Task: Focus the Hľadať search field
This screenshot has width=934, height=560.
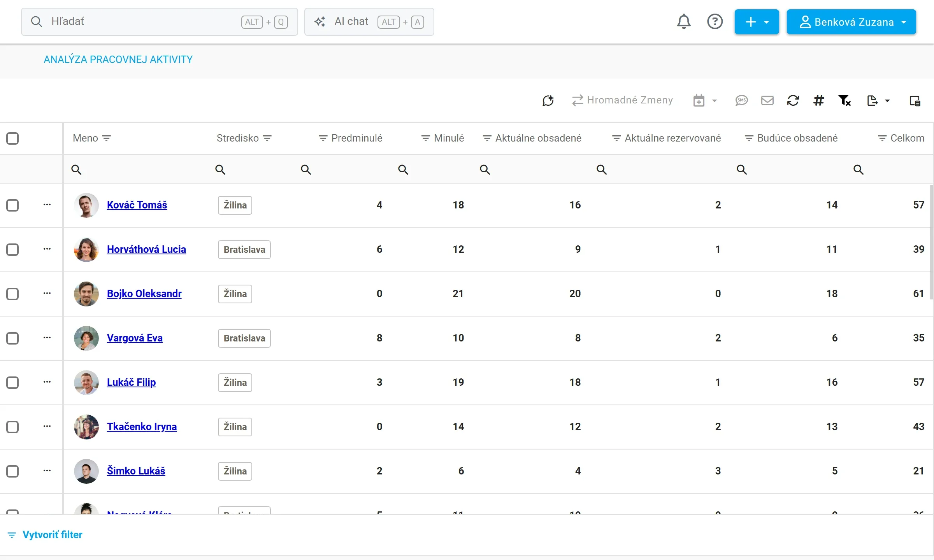Action: [160, 22]
